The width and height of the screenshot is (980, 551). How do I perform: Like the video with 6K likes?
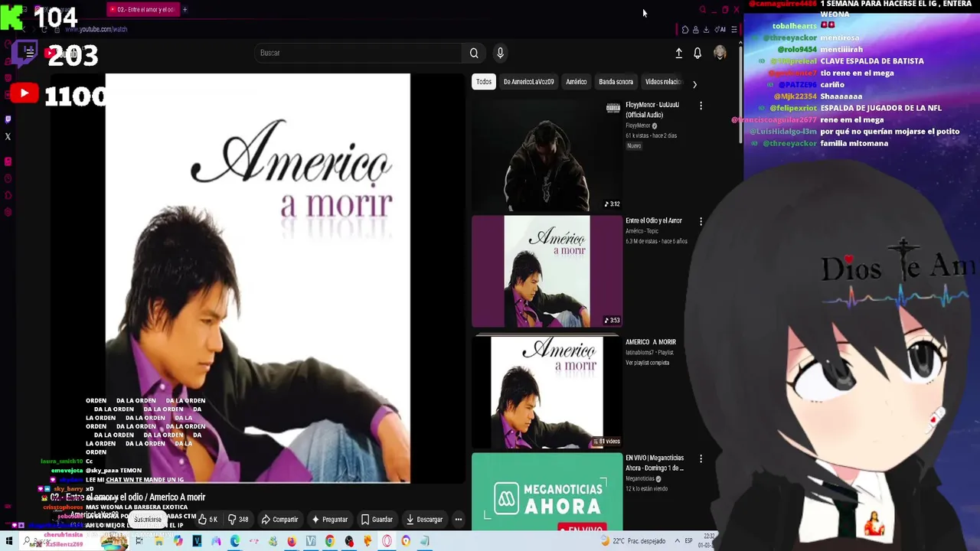click(x=207, y=520)
